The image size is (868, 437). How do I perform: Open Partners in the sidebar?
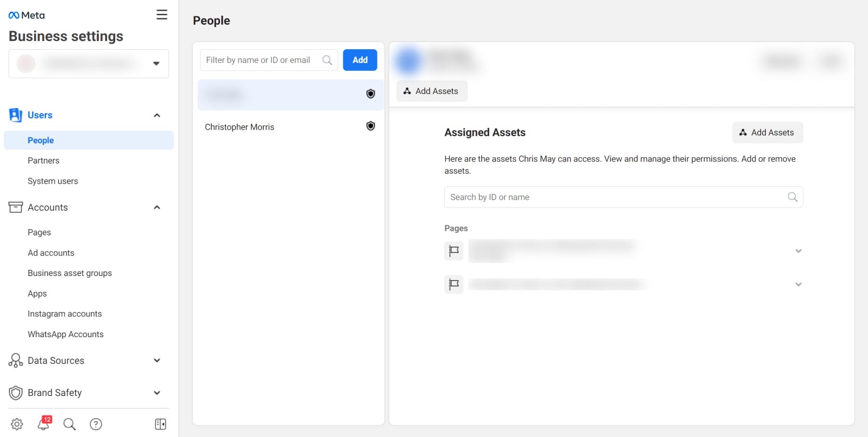tap(43, 161)
